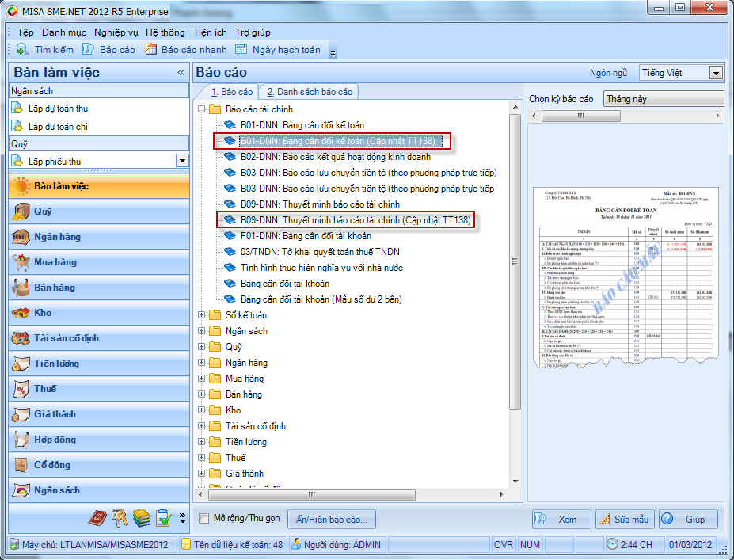This screenshot has width=734, height=560.
Task: Click the keys icon in sidebar footer
Action: [120, 518]
